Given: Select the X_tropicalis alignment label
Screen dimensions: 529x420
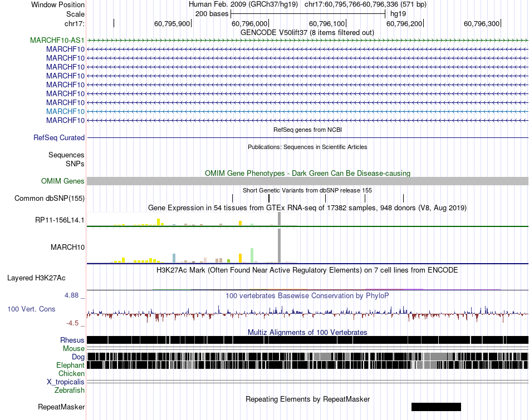Looking at the screenshot, I should point(66,382).
